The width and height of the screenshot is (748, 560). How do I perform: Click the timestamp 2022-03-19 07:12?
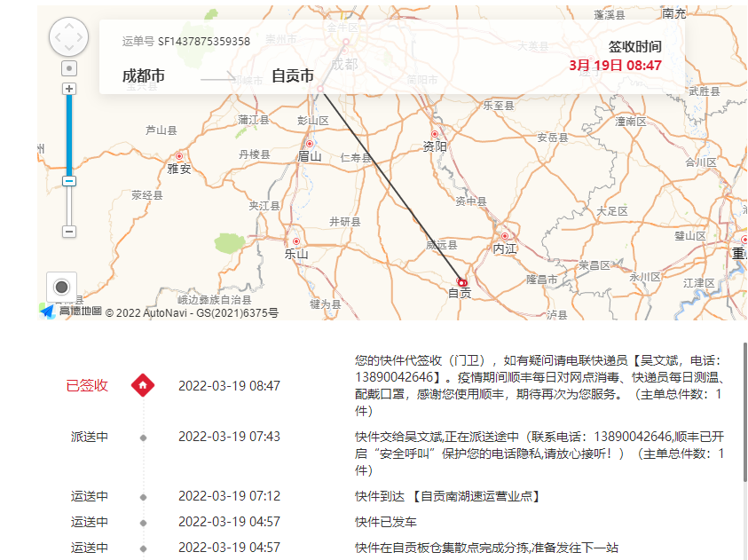click(230, 496)
